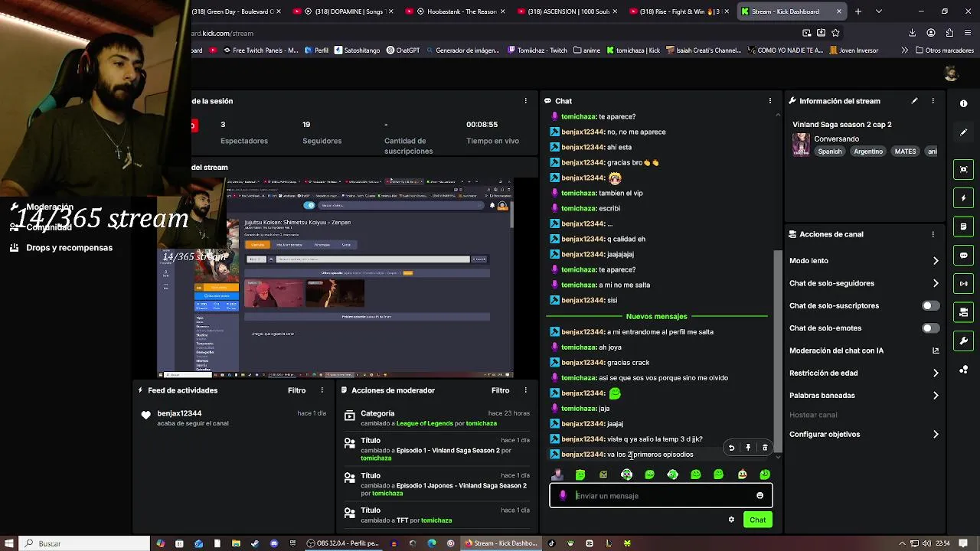980x551 pixels.
Task: Open session panel three-dot menu
Action: (x=525, y=101)
